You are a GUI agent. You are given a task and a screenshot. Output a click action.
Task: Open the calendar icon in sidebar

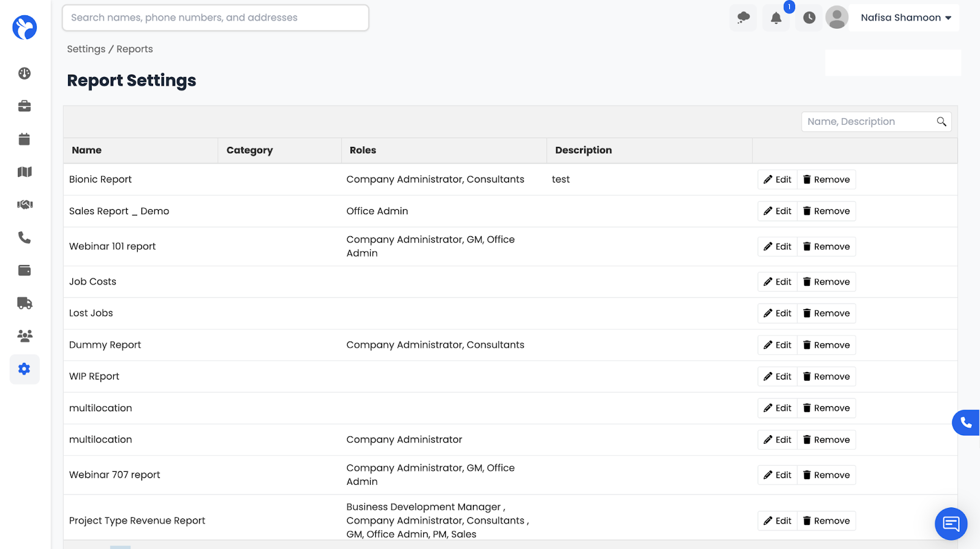point(24,139)
